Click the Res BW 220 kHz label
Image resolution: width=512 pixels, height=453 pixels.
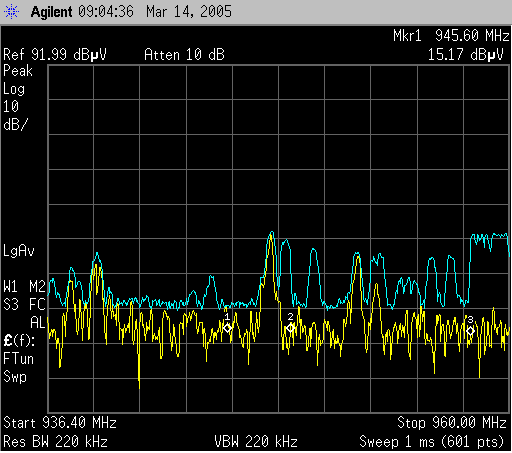pos(55,442)
